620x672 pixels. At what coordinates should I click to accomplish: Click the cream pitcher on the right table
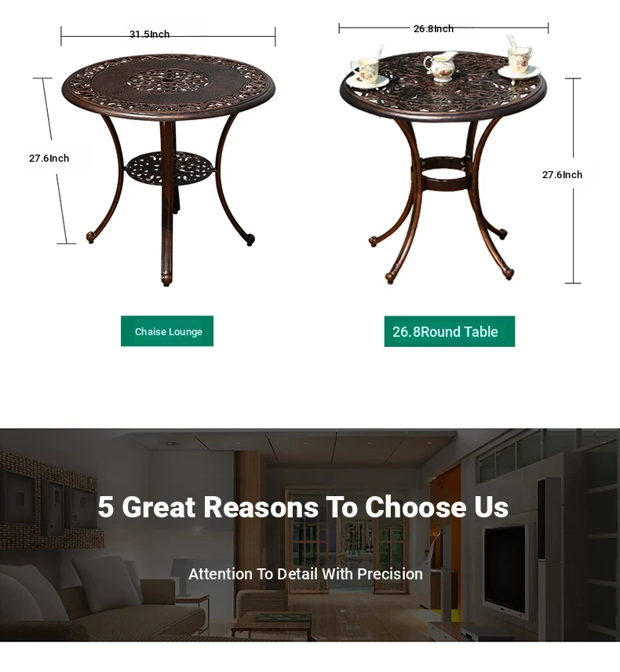440,66
